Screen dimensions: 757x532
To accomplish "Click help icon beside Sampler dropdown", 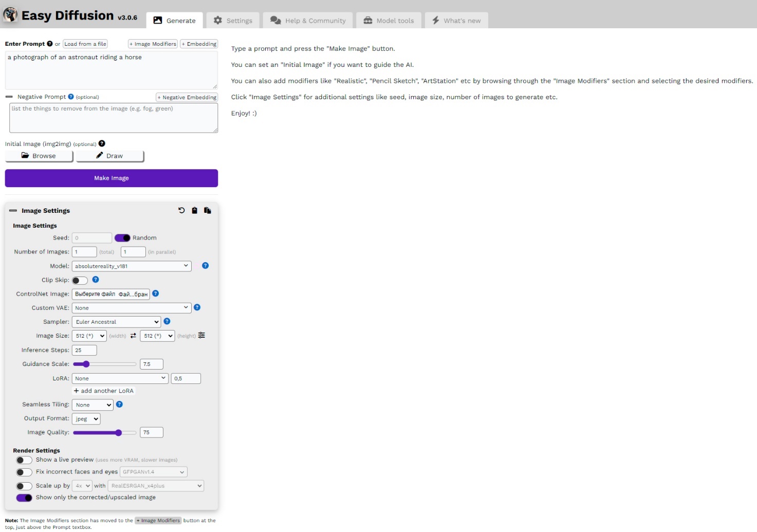I will tap(167, 321).
